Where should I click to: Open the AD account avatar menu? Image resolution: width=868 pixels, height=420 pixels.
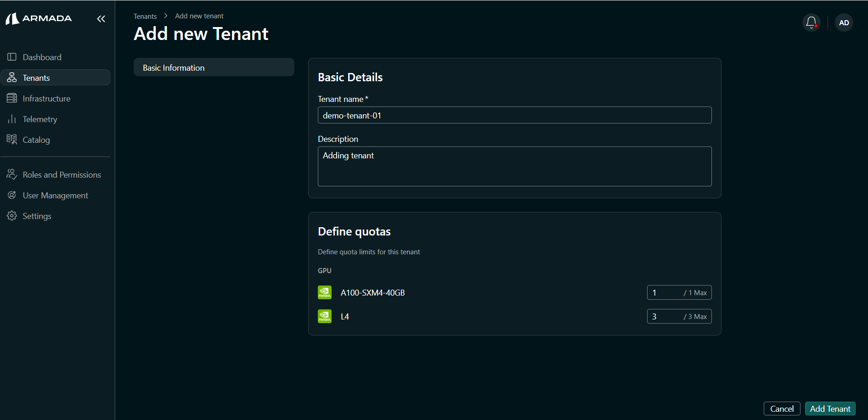[x=844, y=22]
